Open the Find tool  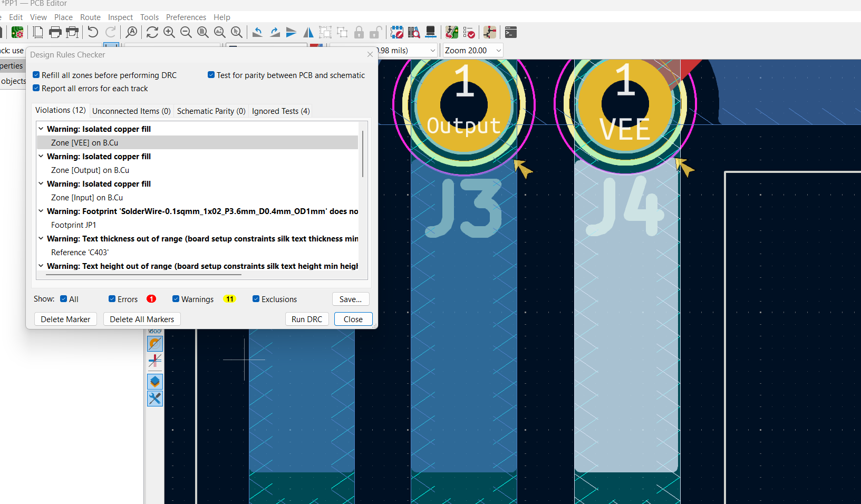[131, 33]
